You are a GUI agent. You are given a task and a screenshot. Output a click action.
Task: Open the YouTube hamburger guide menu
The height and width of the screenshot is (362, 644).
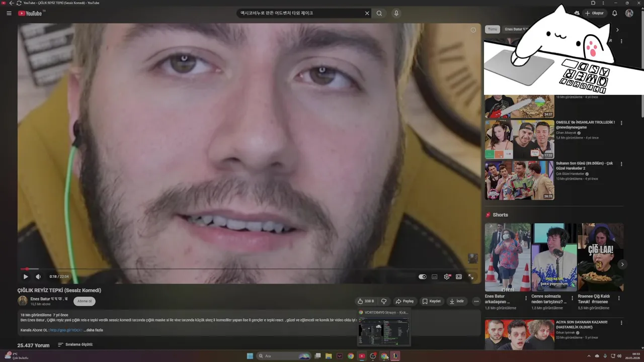coord(9,13)
